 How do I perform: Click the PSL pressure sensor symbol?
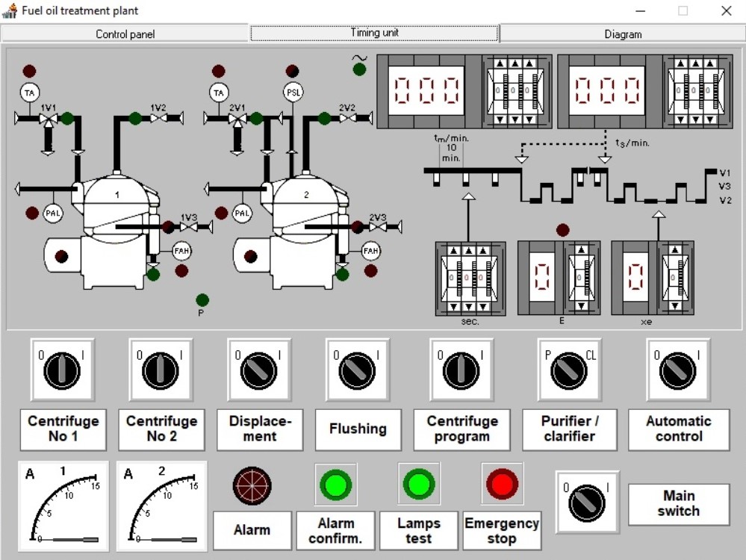[293, 93]
